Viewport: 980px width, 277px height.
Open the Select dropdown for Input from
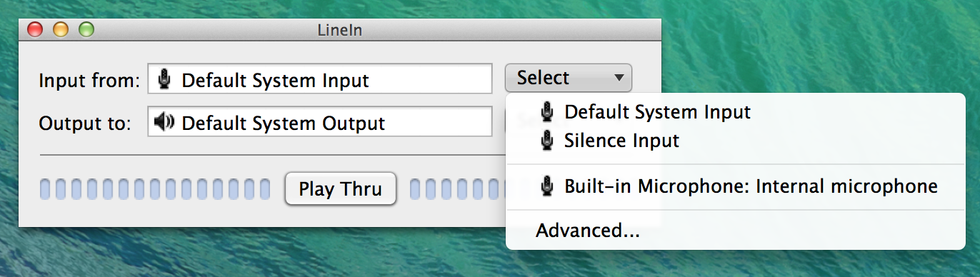[x=568, y=78]
